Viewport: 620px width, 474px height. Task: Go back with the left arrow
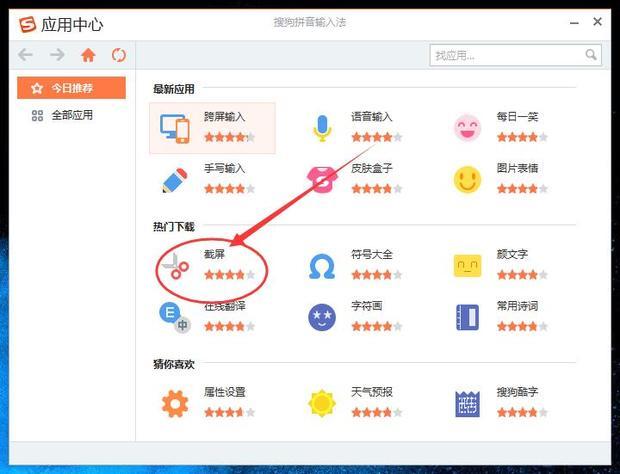[25, 55]
